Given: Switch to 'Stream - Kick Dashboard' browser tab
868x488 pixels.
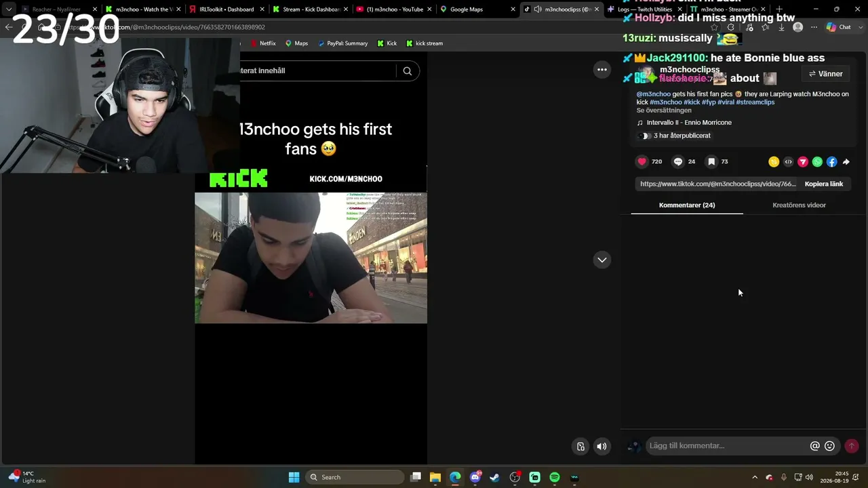Looking at the screenshot, I should (x=311, y=9).
